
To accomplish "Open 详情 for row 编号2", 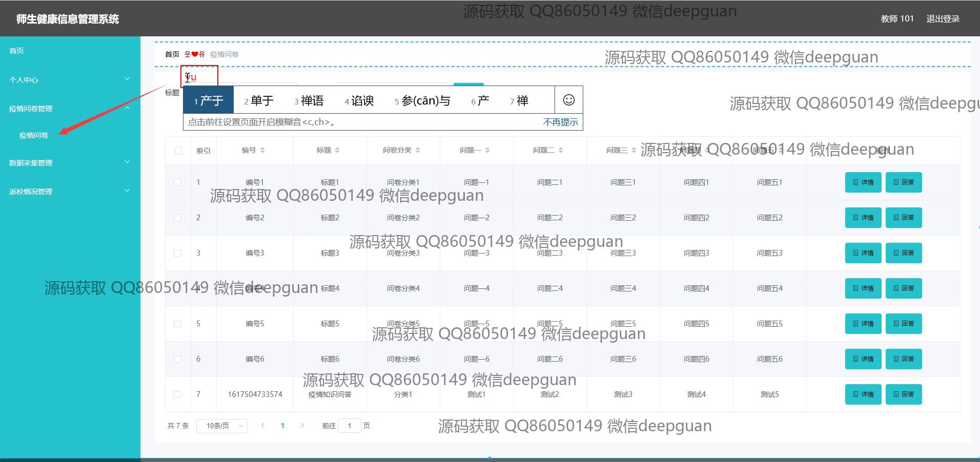I will (863, 218).
